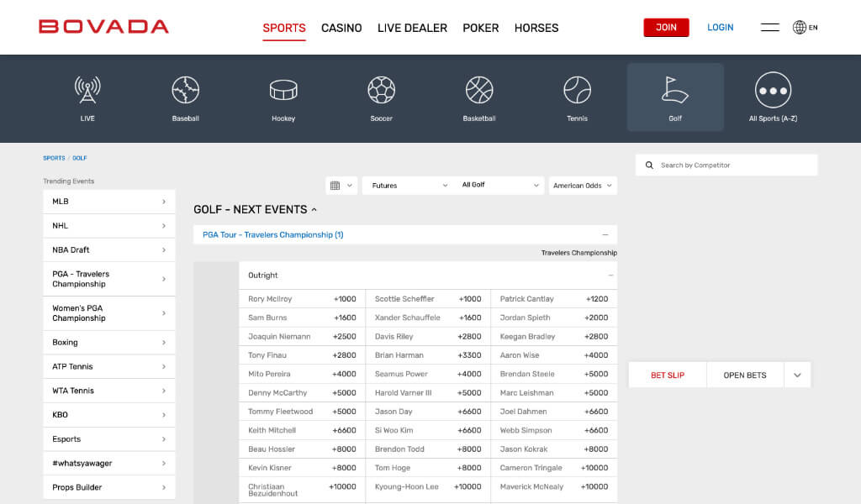The height and width of the screenshot is (504, 861).
Task: Switch to the LIVE DEALER tab
Action: click(x=412, y=28)
